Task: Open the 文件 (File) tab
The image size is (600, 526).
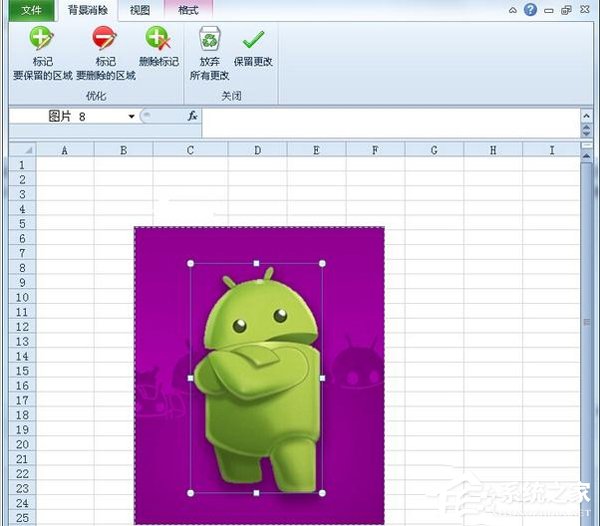Action: coord(31,10)
